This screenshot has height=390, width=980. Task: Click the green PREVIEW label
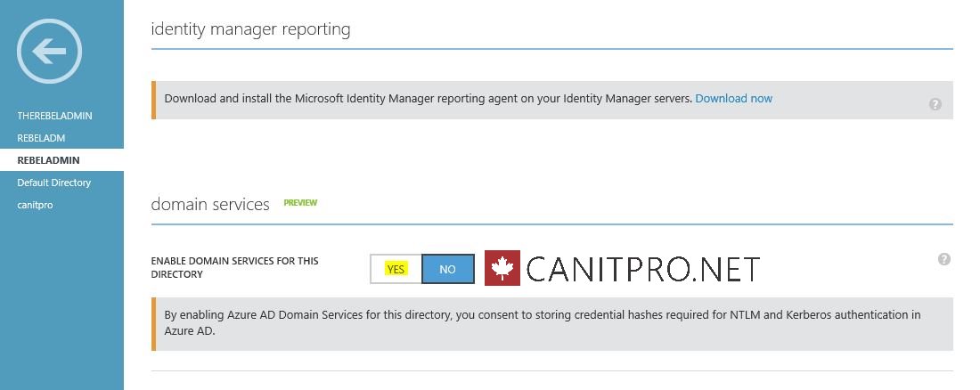pyautogui.click(x=300, y=202)
